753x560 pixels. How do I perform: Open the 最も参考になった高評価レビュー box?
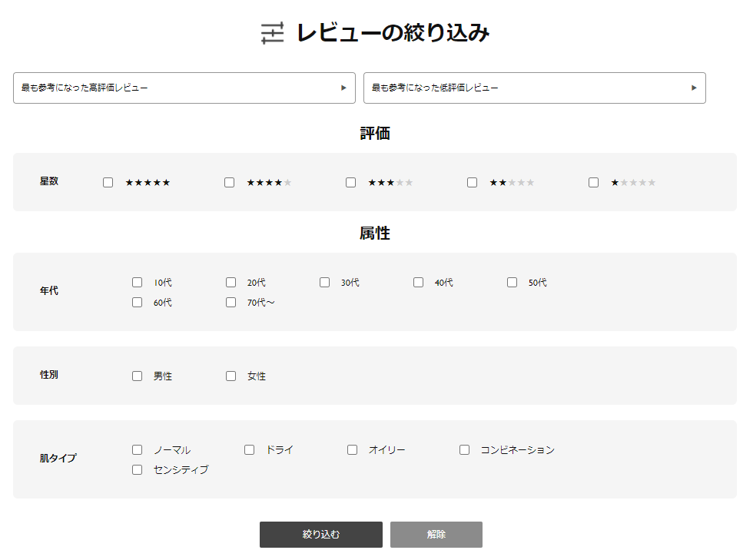coord(184,88)
